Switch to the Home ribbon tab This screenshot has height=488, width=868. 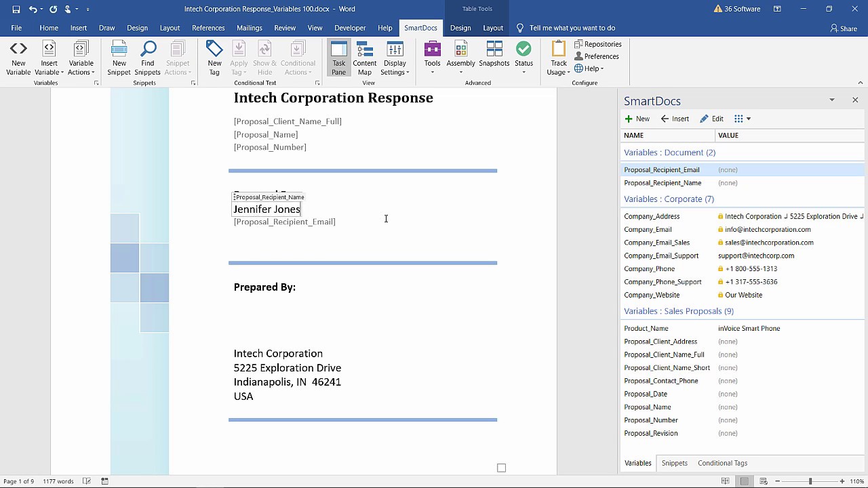click(x=49, y=28)
